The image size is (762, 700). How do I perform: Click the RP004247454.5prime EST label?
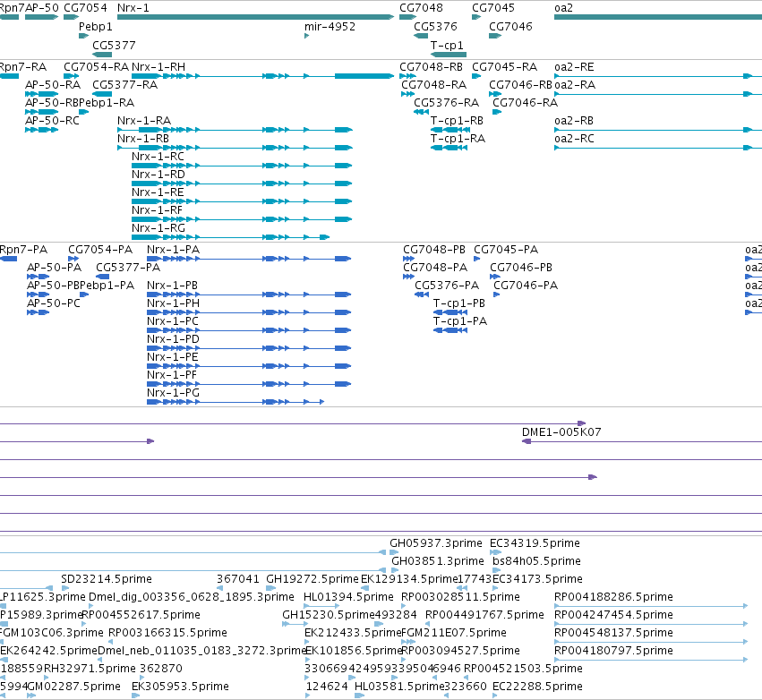[613, 614]
